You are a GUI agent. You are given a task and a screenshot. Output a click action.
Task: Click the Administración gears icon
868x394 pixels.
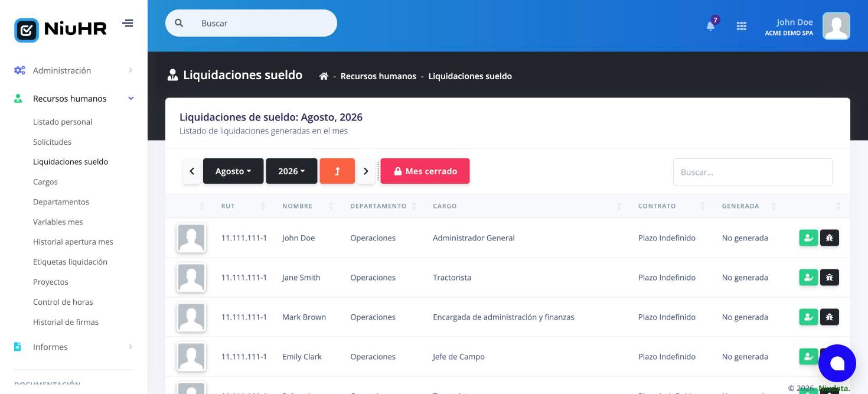(19, 70)
